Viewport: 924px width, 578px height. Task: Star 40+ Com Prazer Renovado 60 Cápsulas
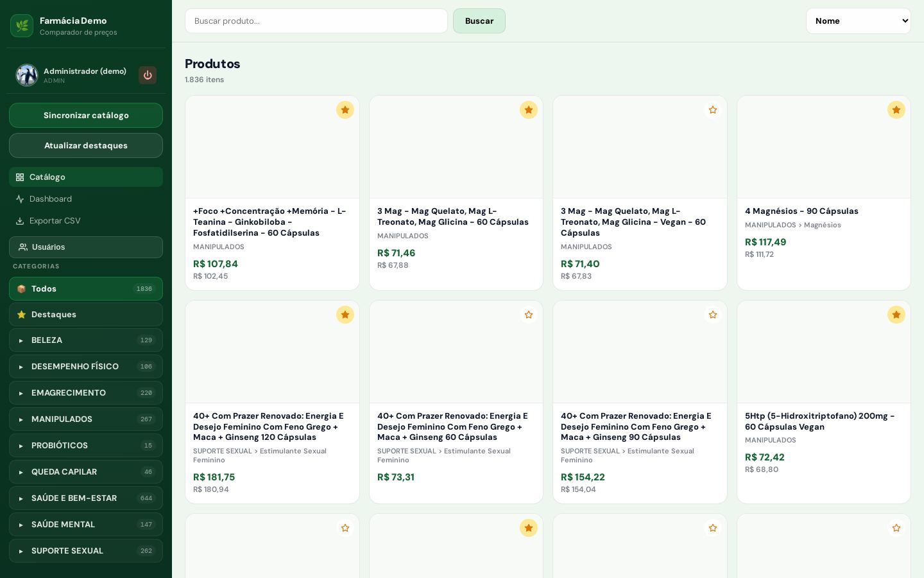(x=529, y=315)
